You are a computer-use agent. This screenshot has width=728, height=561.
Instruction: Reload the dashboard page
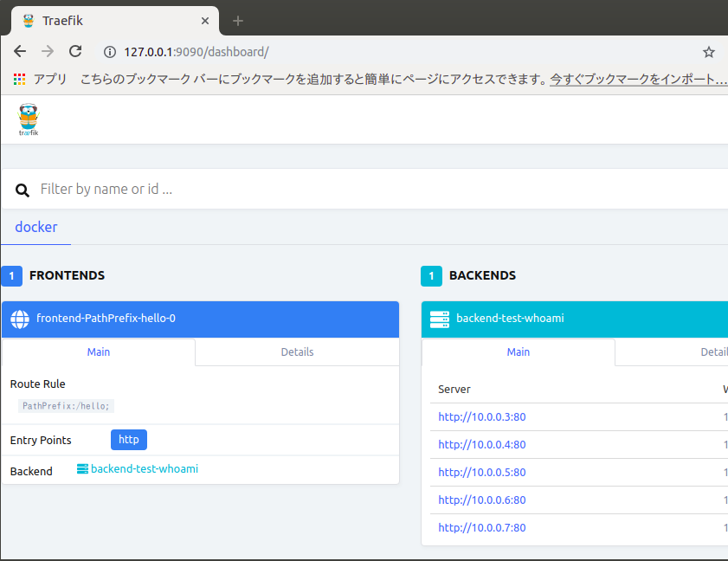[75, 51]
